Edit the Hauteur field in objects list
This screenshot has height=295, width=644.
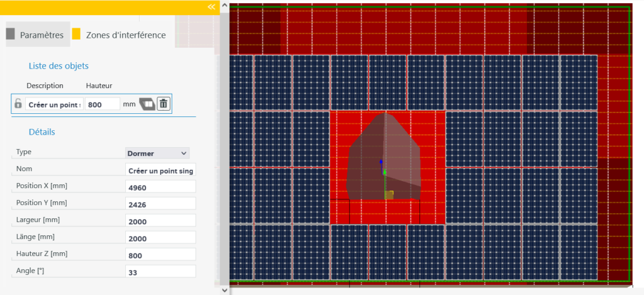(102, 104)
